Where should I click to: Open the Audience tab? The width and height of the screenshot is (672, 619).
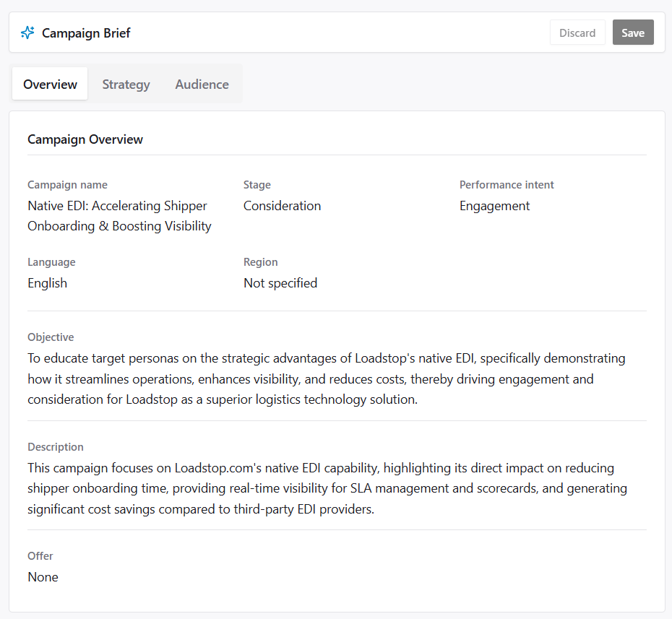(202, 84)
